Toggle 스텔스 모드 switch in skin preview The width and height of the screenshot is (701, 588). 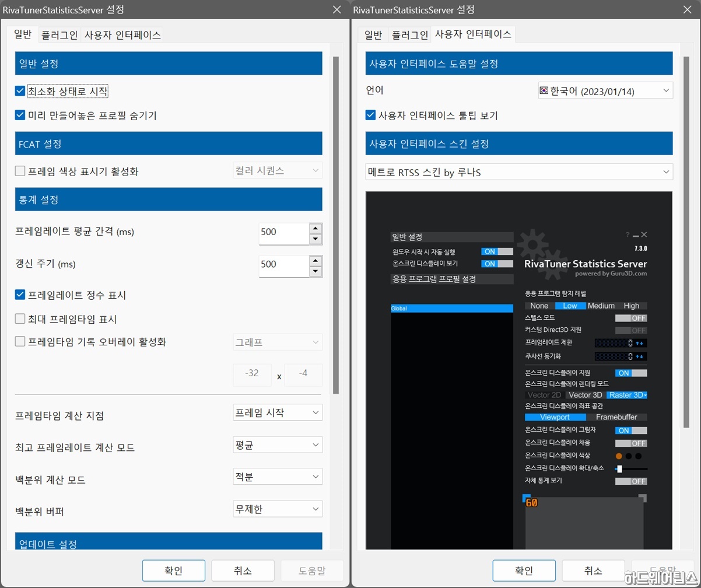[631, 318]
